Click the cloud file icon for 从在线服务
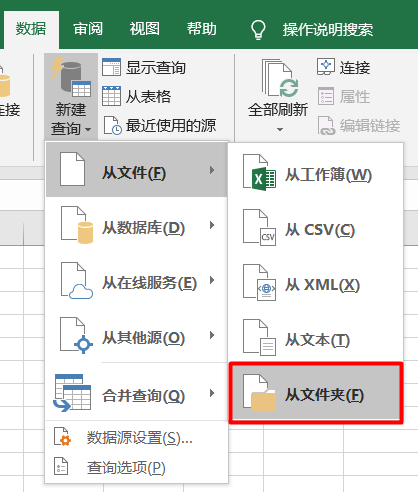This screenshot has width=418, height=492. (77, 281)
